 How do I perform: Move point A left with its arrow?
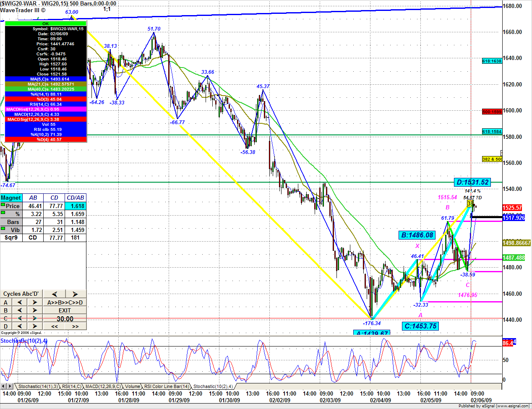[19, 302]
